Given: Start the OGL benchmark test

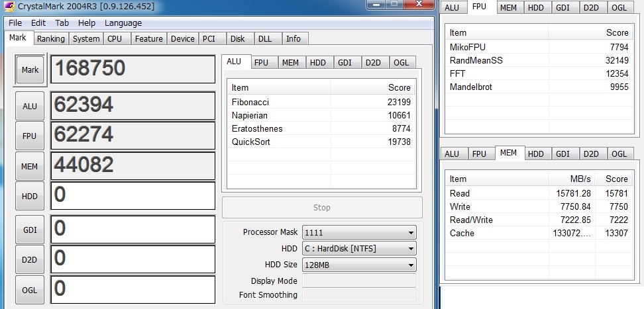Looking at the screenshot, I should (x=30, y=290).
